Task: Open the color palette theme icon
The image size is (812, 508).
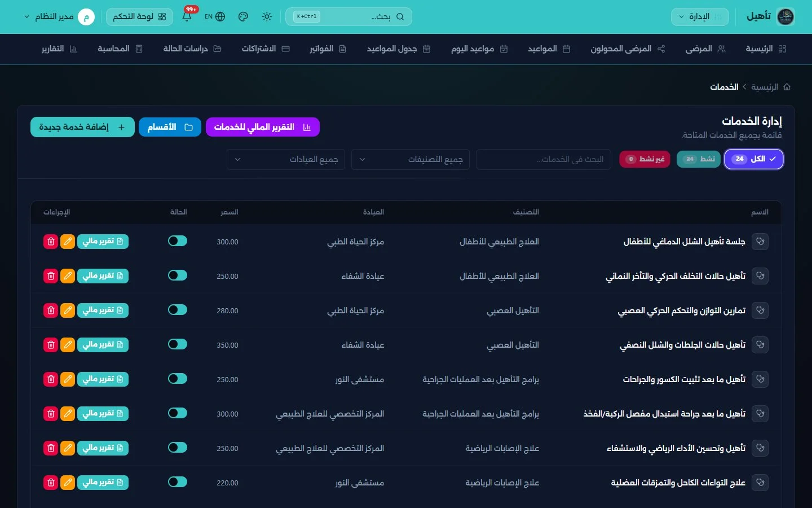Action: tap(243, 16)
